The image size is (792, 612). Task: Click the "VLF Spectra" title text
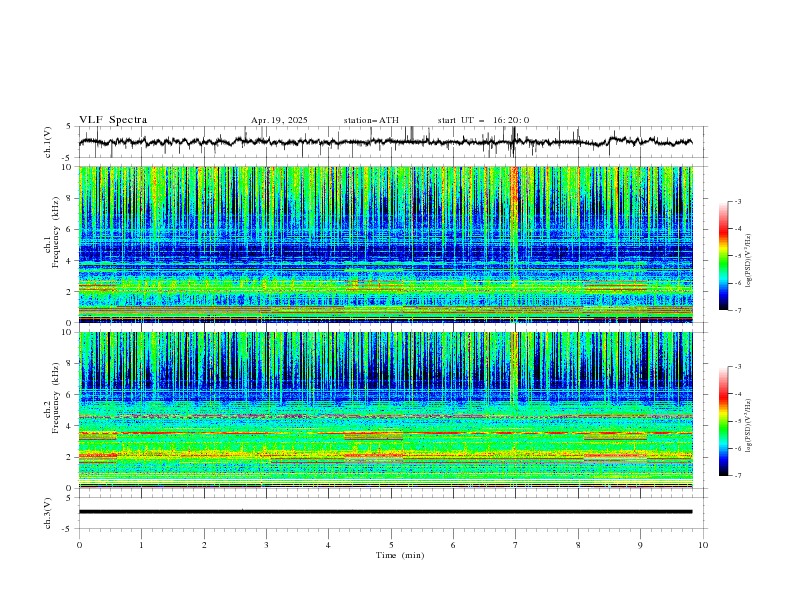pyautogui.click(x=113, y=120)
